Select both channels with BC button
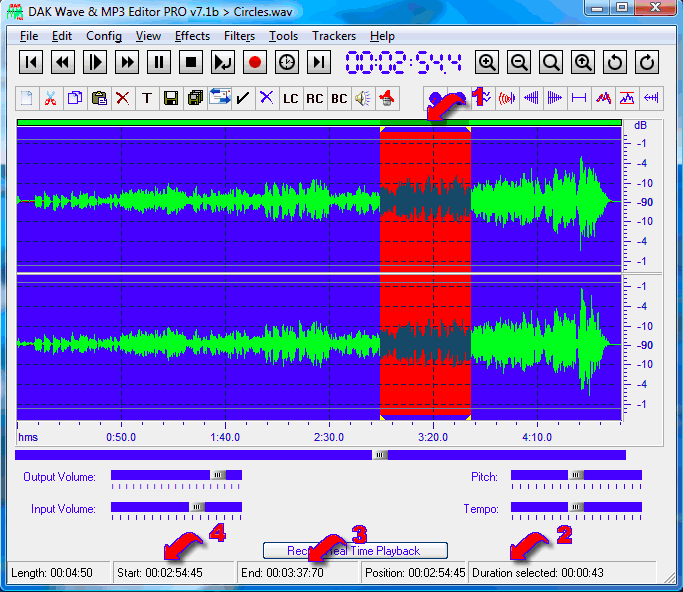Screen dimensions: 683x592 point(339,98)
